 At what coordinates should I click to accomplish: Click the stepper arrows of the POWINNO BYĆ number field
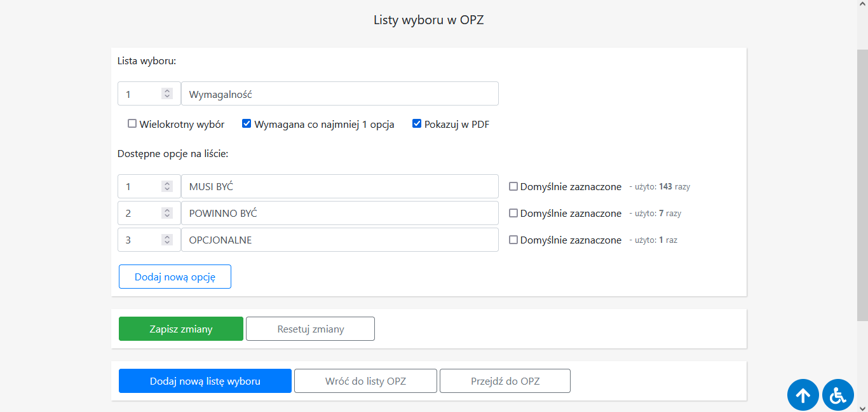[167, 213]
